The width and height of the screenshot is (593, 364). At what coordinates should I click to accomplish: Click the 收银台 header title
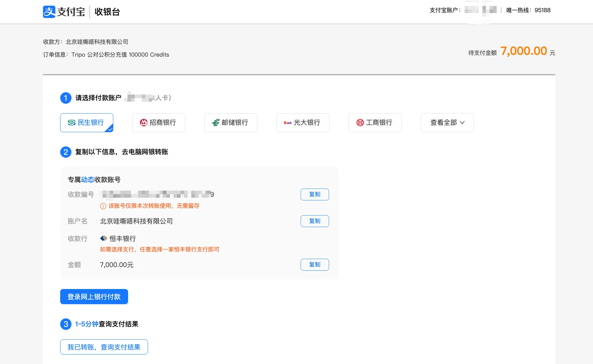tap(107, 12)
